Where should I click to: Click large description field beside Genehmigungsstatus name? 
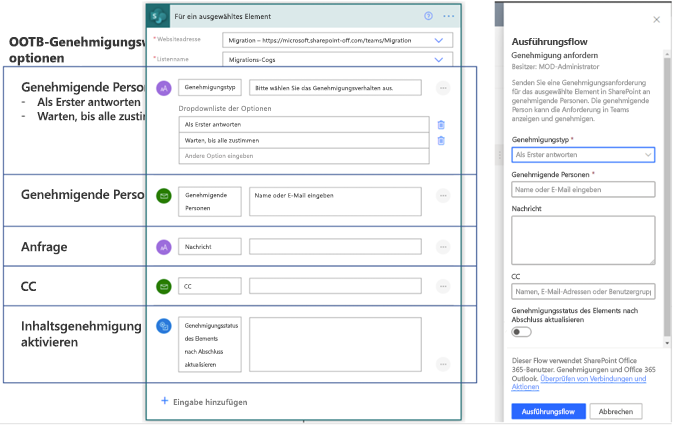[x=335, y=345]
